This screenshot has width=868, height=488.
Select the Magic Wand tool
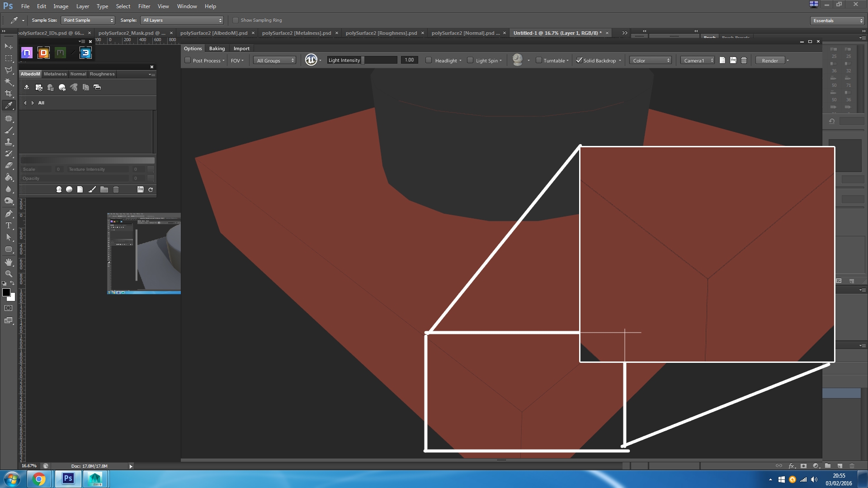click(x=9, y=82)
